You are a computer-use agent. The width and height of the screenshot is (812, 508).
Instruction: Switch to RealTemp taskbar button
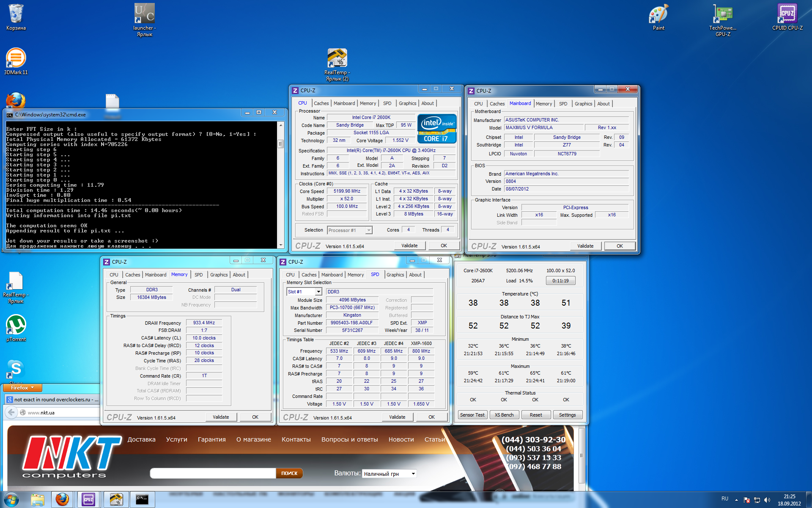pos(116,500)
